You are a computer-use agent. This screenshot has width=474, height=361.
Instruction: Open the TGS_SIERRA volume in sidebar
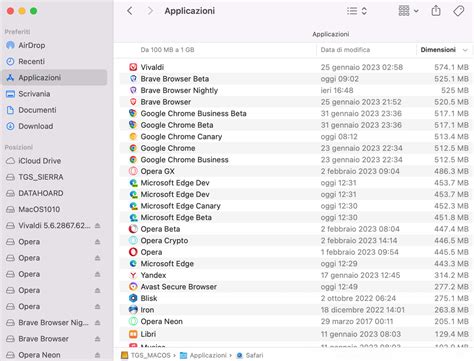pyautogui.click(x=54, y=177)
